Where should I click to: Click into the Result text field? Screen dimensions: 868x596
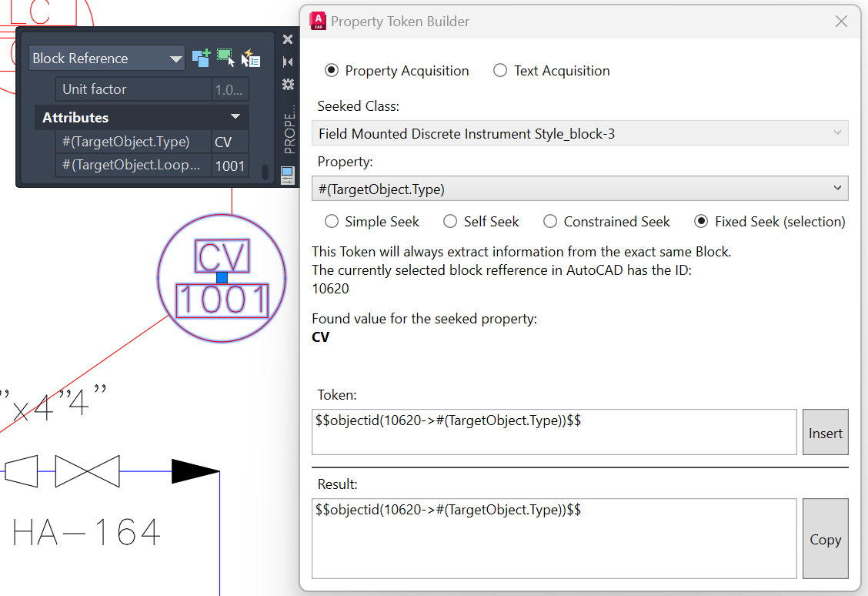point(554,538)
